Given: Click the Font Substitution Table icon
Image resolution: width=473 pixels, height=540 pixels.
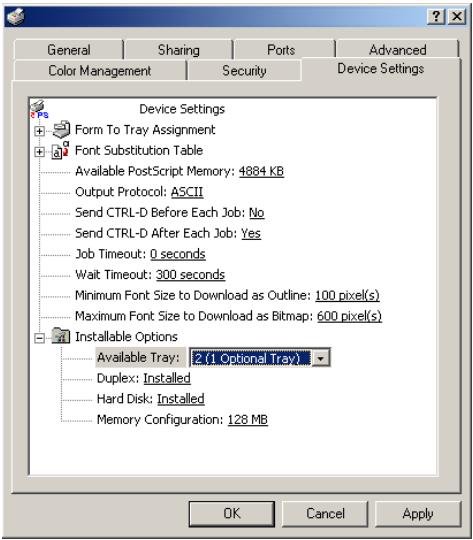Looking at the screenshot, I should click(61, 150).
